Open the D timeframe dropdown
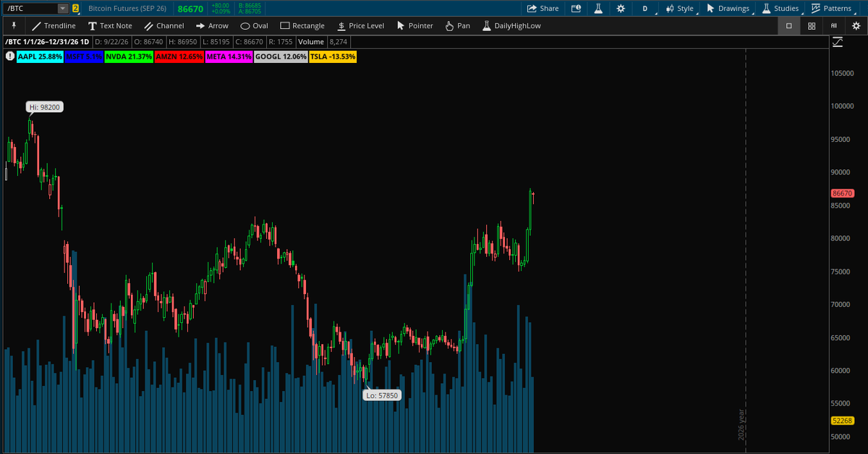Image resolution: width=868 pixels, height=454 pixels. coord(647,8)
